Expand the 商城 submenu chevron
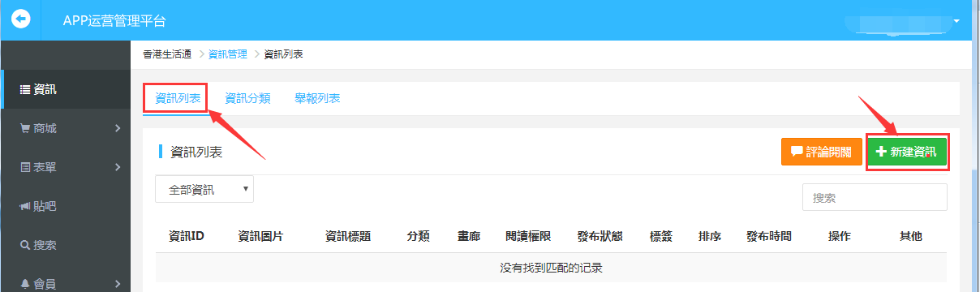This screenshot has width=980, height=292. [x=118, y=128]
